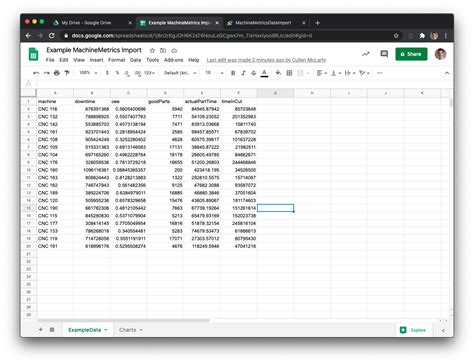Open the zoom level 100% dropdown
The image size is (474, 364).
coord(88,73)
